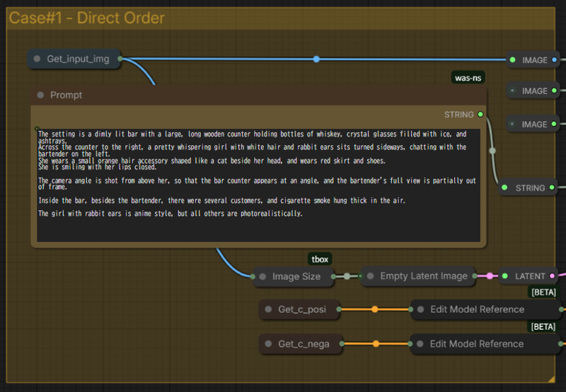The width and height of the screenshot is (566, 392).
Task: Click the was-ns badge above Prompt node
Action: point(468,78)
